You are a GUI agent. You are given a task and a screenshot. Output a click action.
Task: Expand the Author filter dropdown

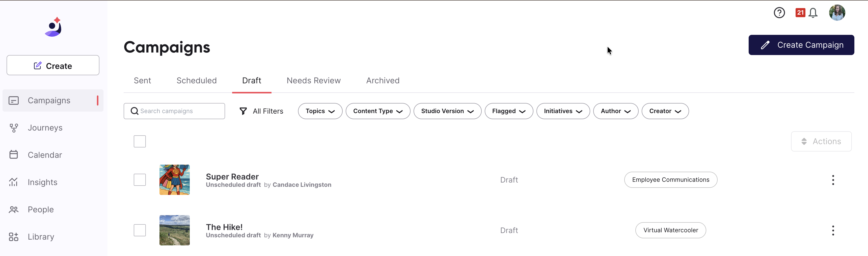616,111
